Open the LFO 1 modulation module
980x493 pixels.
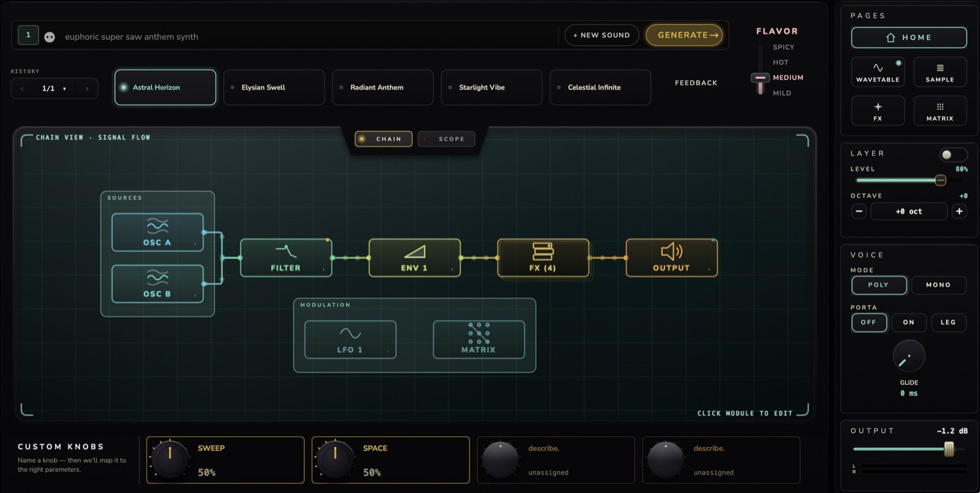(350, 339)
